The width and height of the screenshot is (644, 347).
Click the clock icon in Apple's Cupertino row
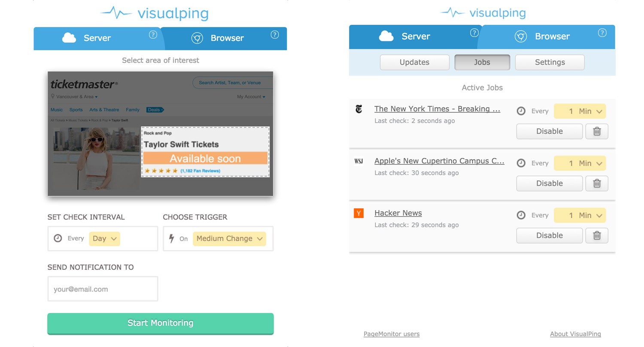521,163
